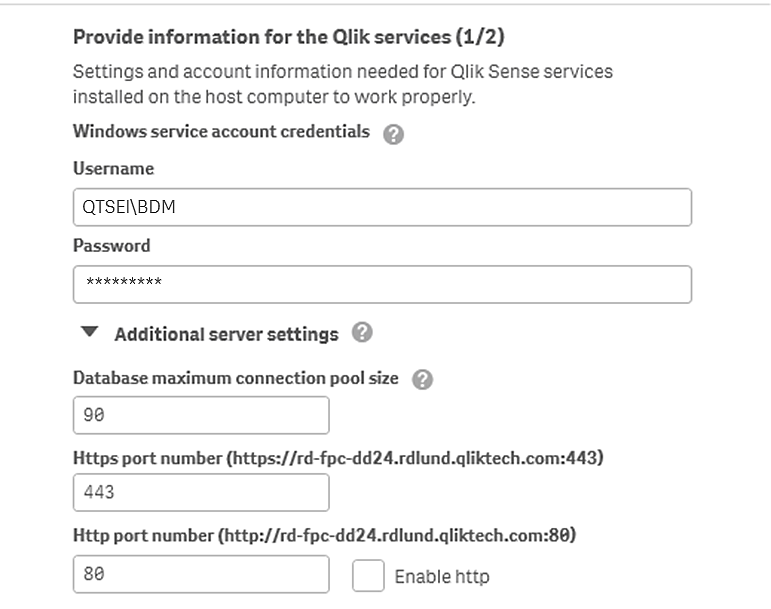This screenshot has width=771, height=609.
Task: Select the connection pool size field showing 90
Action: click(x=201, y=415)
